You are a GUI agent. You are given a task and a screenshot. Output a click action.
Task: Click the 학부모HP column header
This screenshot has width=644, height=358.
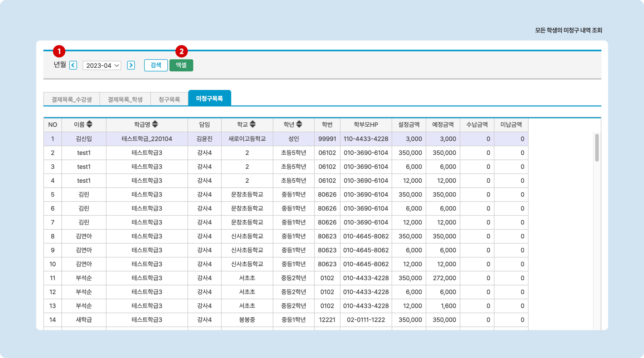coord(366,125)
